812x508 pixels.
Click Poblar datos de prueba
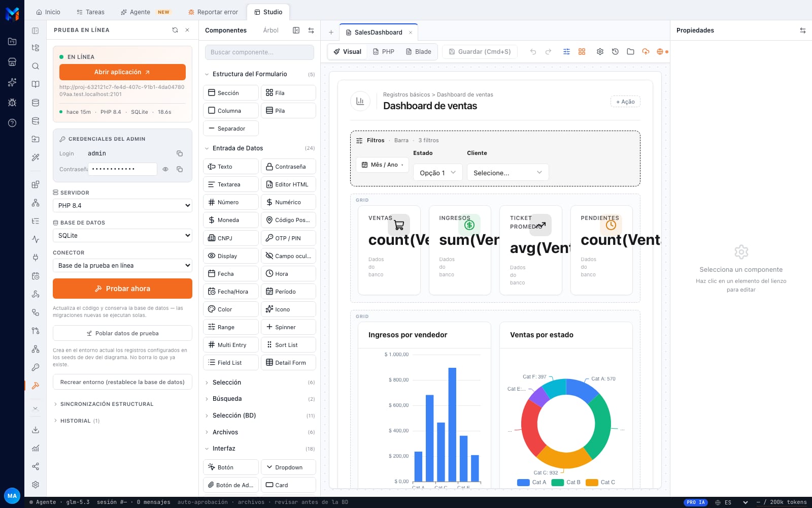pyautogui.click(x=122, y=333)
